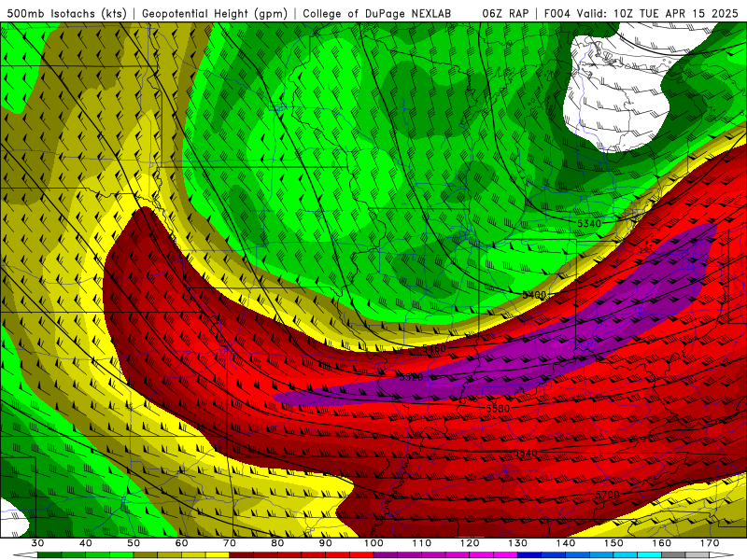Click the 140 knot legend value
Image resolution: width=747 pixels, height=560 pixels.
pos(566,543)
